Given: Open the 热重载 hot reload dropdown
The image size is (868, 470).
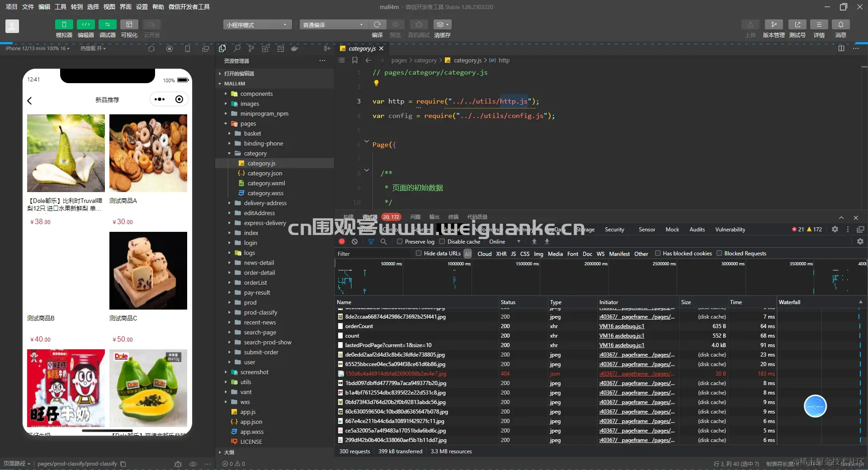Looking at the screenshot, I should [x=93, y=48].
